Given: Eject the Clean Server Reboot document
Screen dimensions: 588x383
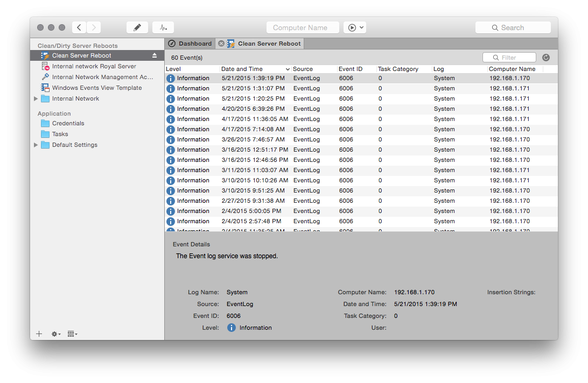Looking at the screenshot, I should 155,55.
